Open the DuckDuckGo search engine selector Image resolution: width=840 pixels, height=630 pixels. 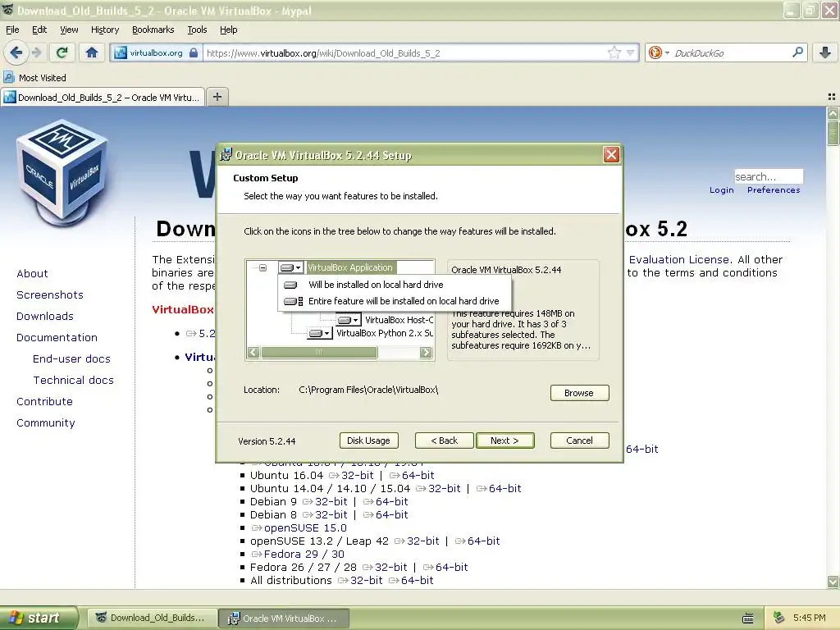(x=659, y=52)
